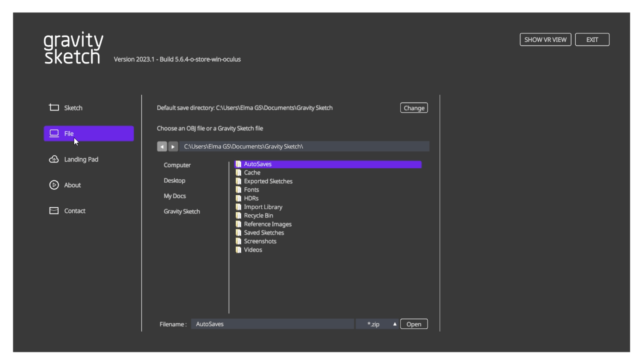Click the Recycle Bin folder icon
644x362 pixels.
pyautogui.click(x=238, y=216)
